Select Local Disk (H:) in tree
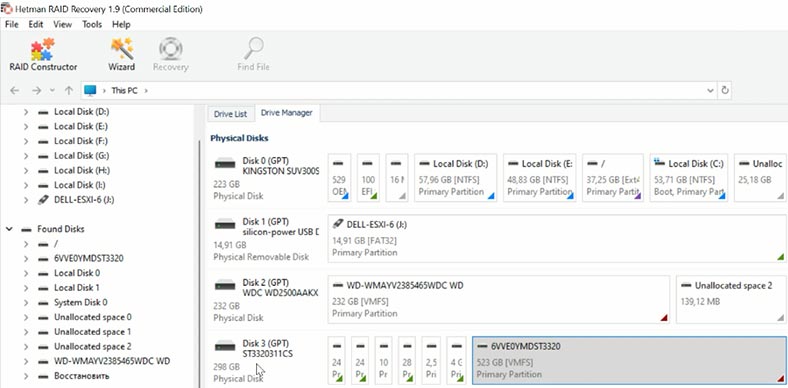 pos(82,170)
